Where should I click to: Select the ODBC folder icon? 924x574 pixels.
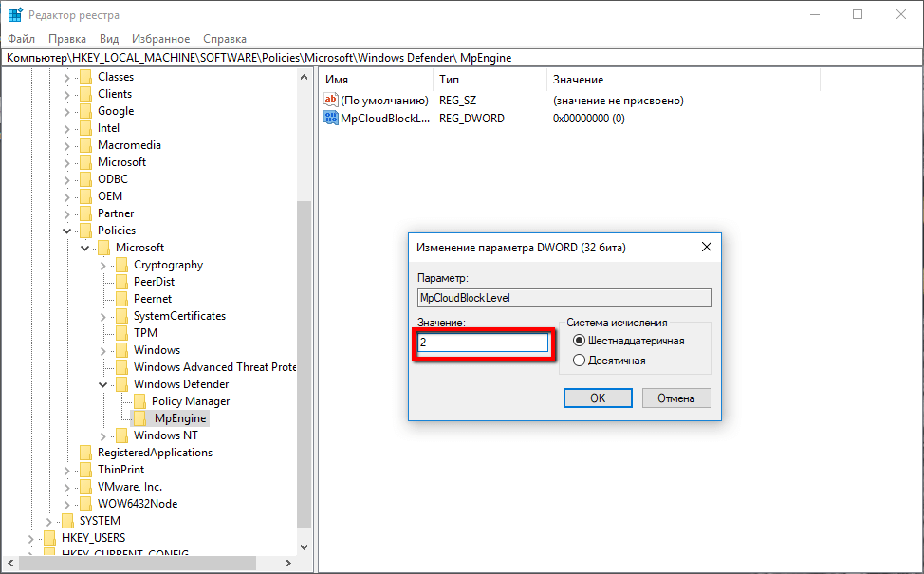tap(86, 179)
